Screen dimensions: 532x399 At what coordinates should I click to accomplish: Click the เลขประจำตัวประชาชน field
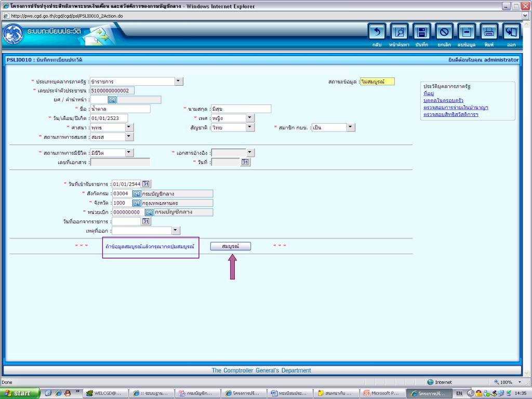pyautogui.click(x=112, y=90)
